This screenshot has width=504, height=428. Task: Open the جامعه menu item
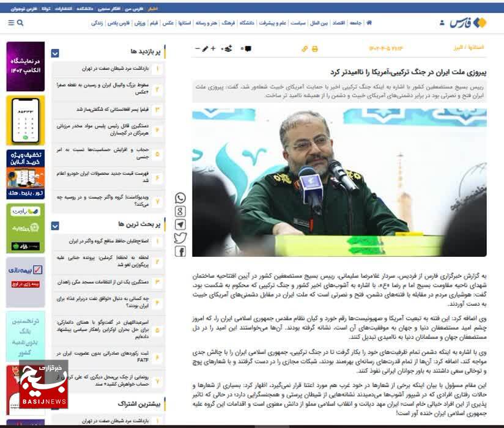point(355,23)
